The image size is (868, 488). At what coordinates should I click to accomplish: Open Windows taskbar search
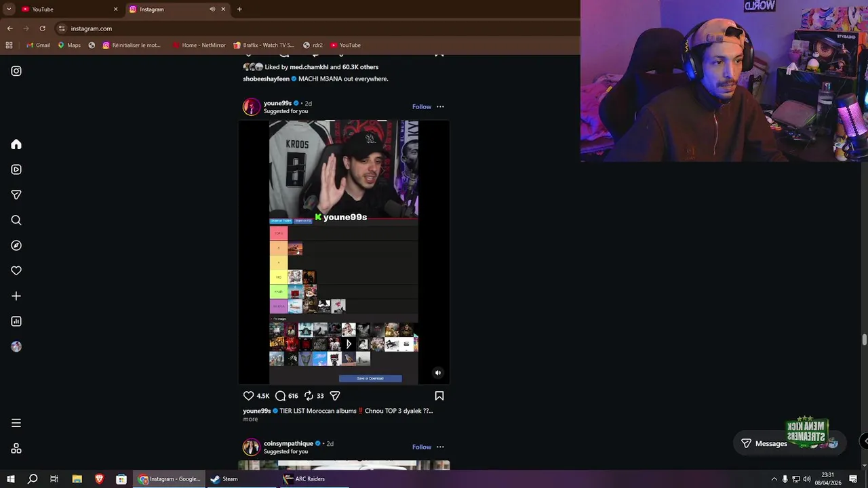[32, 479]
